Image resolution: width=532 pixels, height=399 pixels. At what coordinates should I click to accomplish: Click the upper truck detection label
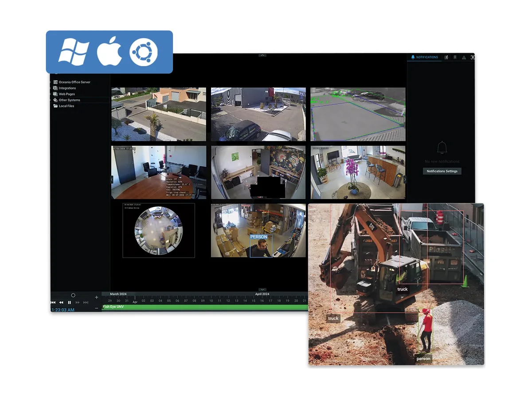pos(403,289)
